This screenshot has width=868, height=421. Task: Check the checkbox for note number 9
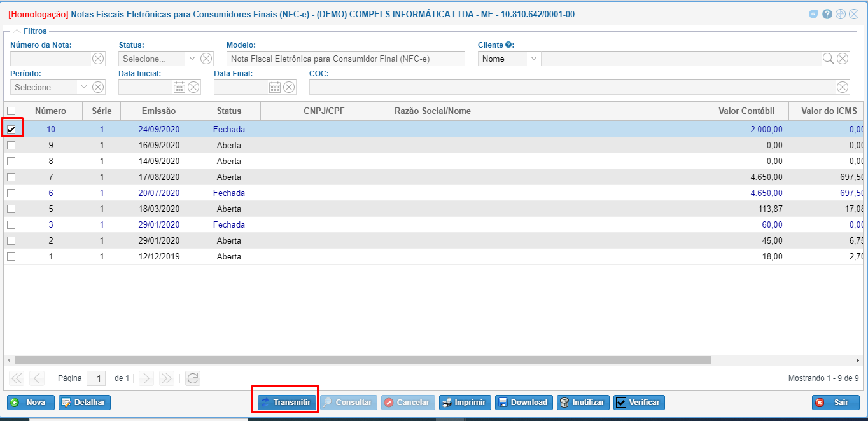11,145
